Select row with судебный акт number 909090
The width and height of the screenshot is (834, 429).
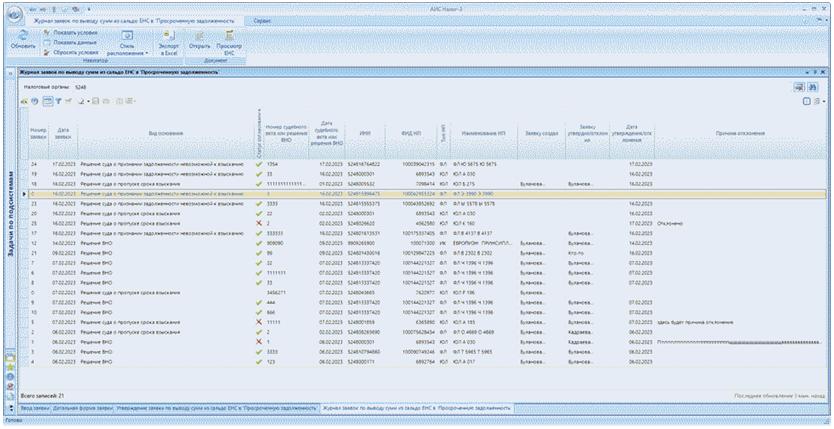point(274,243)
